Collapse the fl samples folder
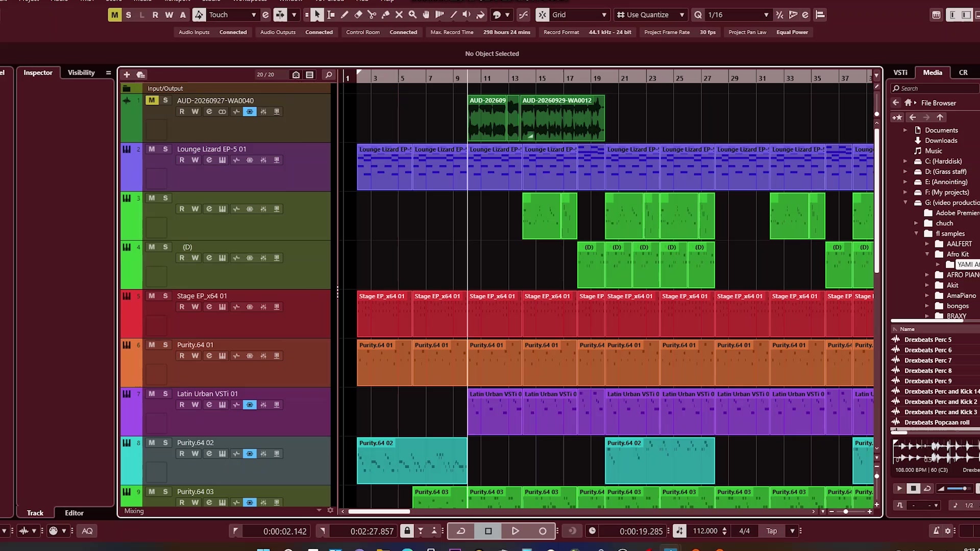 916,233
